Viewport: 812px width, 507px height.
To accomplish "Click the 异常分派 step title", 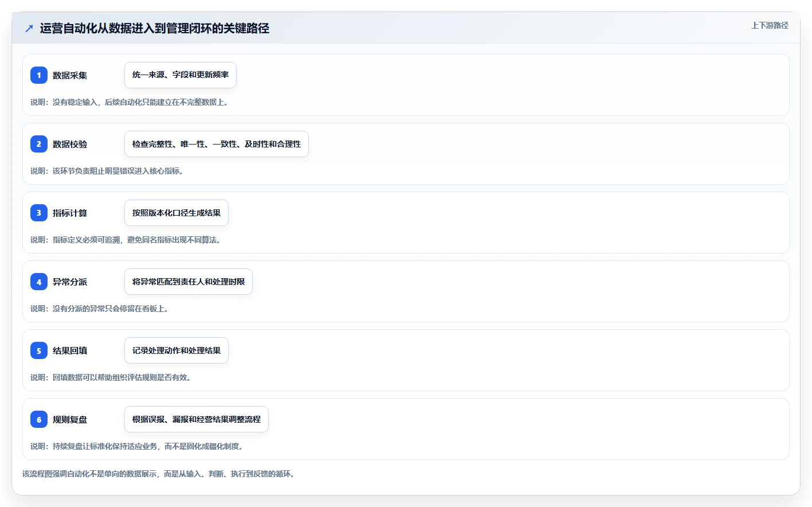I will [70, 282].
